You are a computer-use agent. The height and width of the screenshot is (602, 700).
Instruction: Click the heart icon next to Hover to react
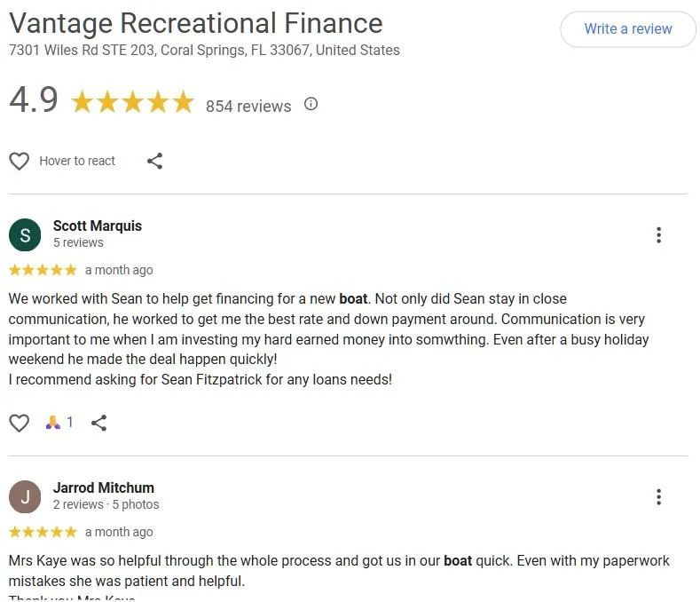click(x=19, y=161)
